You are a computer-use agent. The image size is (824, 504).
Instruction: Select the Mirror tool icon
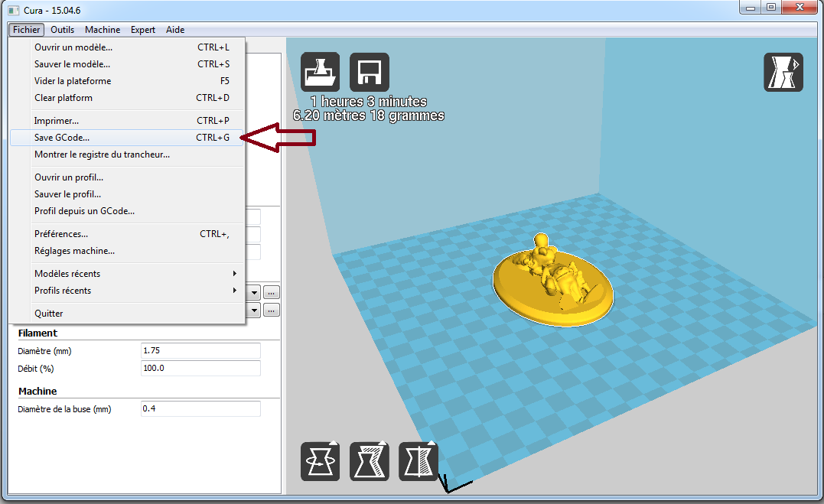point(419,461)
